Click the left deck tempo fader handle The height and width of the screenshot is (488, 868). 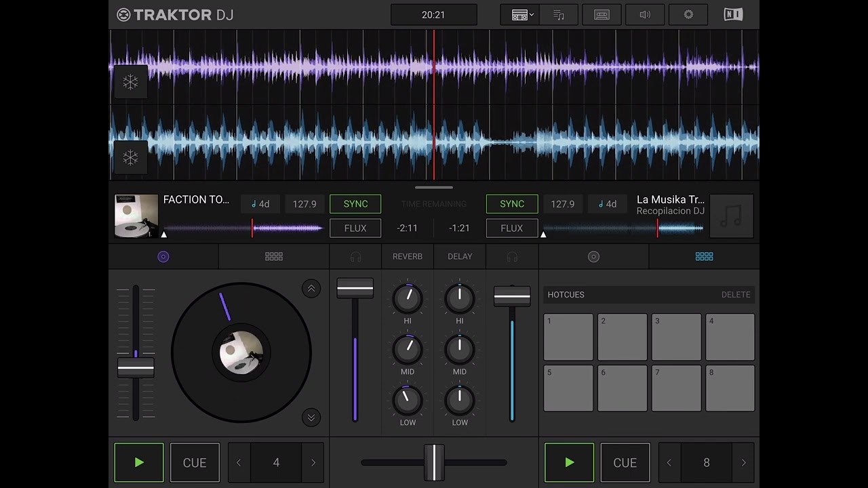[x=136, y=368]
